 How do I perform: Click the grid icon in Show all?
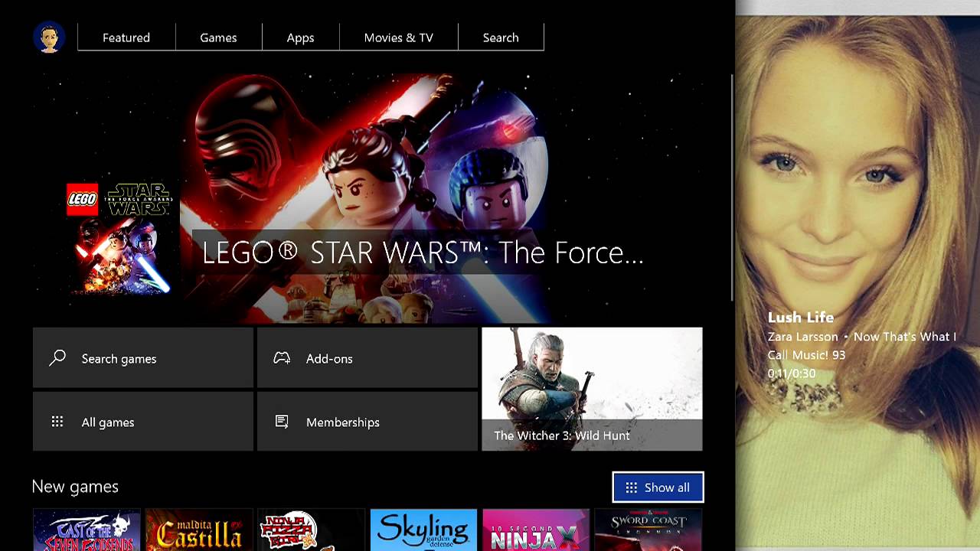coord(632,487)
